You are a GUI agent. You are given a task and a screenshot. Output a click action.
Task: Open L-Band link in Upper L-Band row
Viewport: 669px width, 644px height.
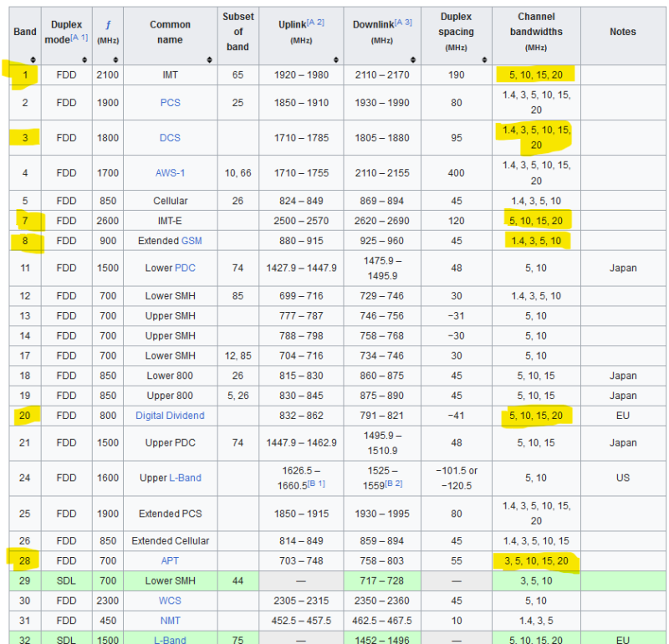pyautogui.click(x=185, y=478)
